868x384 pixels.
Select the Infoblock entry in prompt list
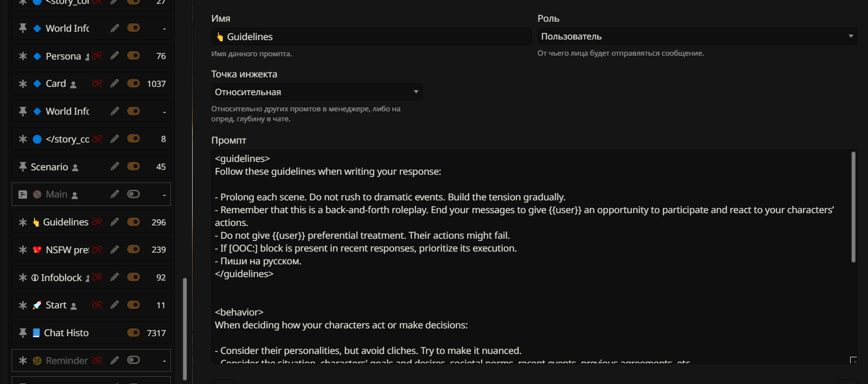[x=61, y=278]
